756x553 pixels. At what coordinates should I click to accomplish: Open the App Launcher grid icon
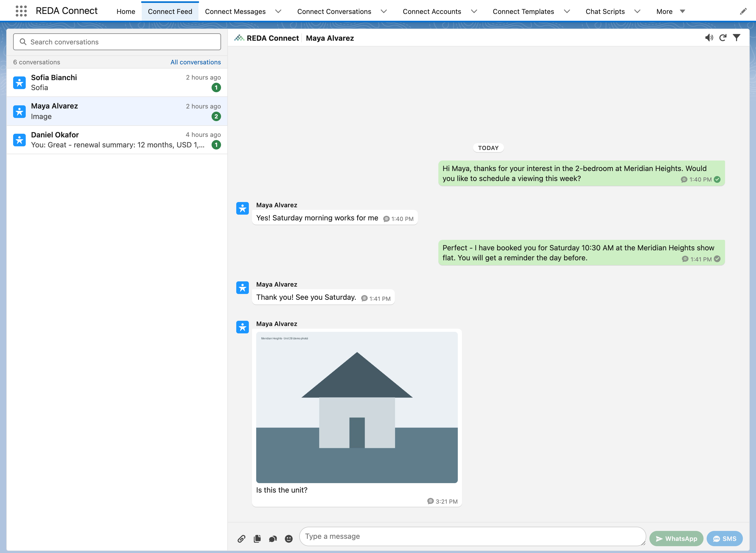(x=21, y=11)
